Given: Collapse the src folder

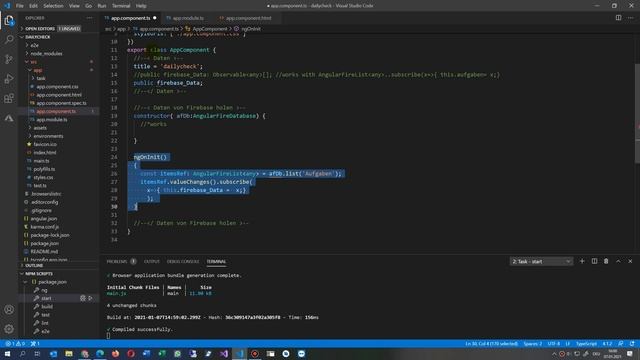Looking at the screenshot, I should coord(33,62).
